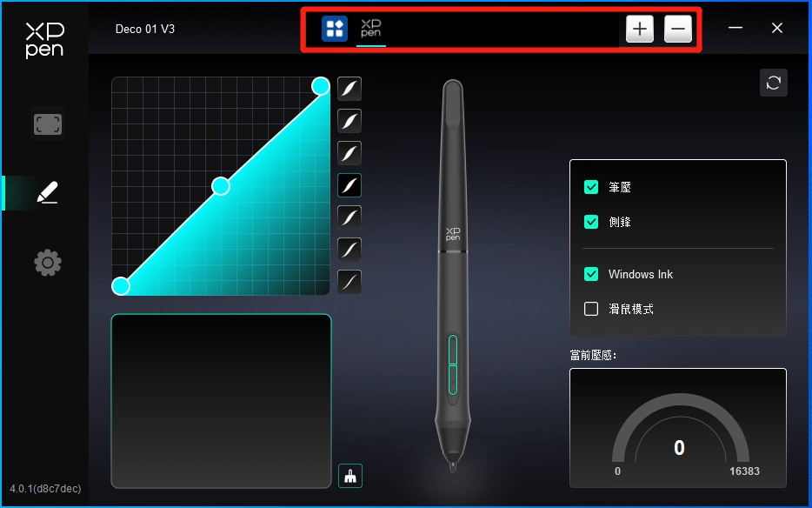Select the XP-Pen application tab

tap(370, 29)
